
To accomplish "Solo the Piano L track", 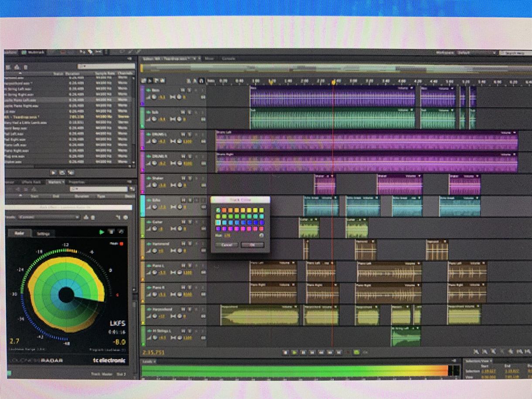I will click(189, 266).
